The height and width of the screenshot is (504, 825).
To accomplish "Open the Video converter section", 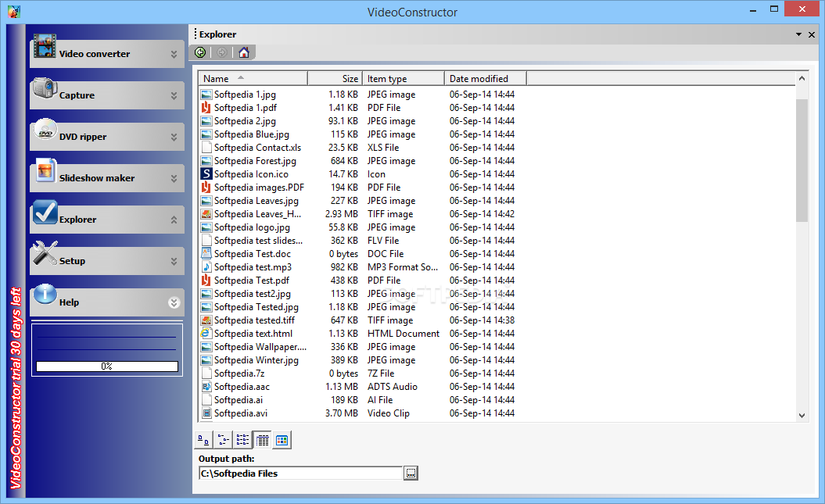I will tap(107, 54).
